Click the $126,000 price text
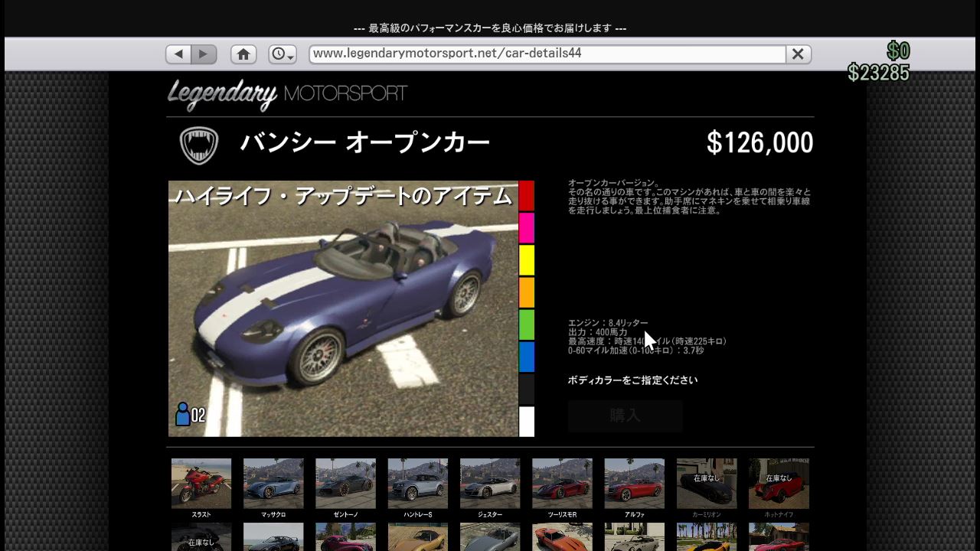Viewport: 980px width, 551px height. (759, 142)
